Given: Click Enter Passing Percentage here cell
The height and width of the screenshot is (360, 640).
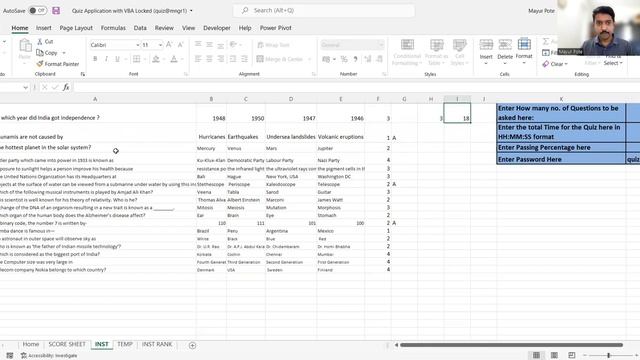Looking at the screenshot, I should pos(561,147).
